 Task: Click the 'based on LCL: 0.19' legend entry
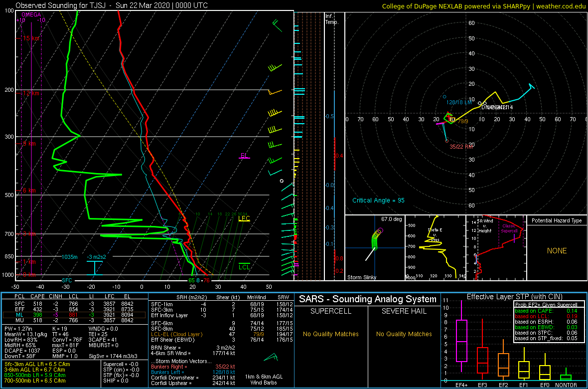click(546, 316)
